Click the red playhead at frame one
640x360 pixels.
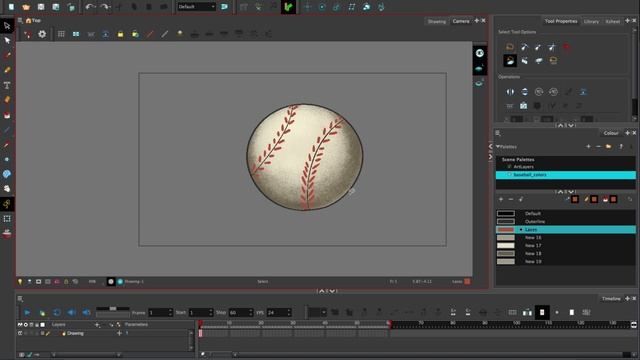(200, 324)
